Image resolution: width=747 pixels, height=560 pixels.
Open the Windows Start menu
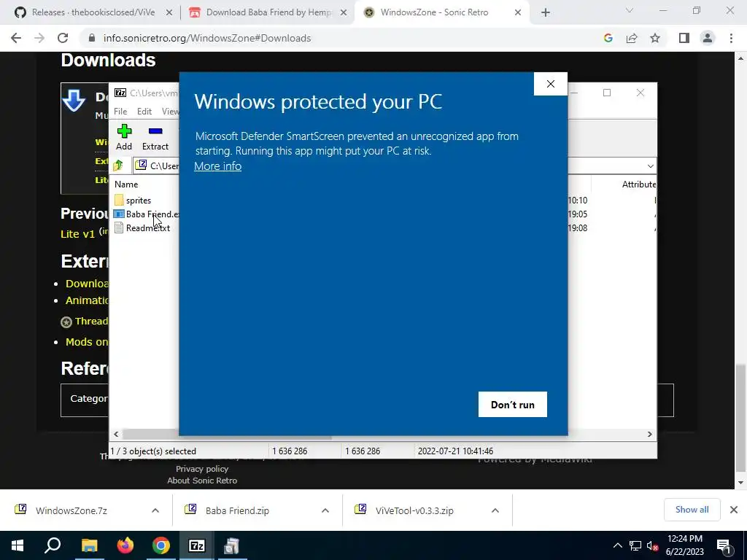click(x=18, y=545)
